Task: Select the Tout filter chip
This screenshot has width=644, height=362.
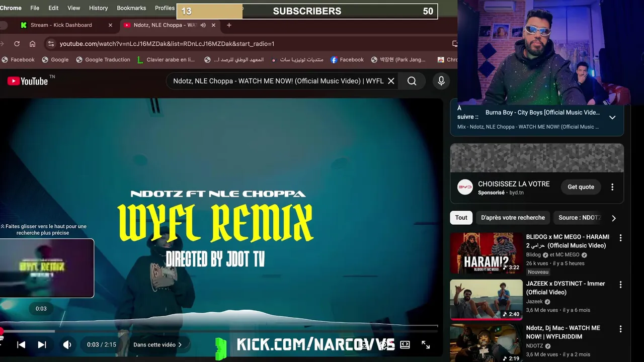Action: click(461, 218)
